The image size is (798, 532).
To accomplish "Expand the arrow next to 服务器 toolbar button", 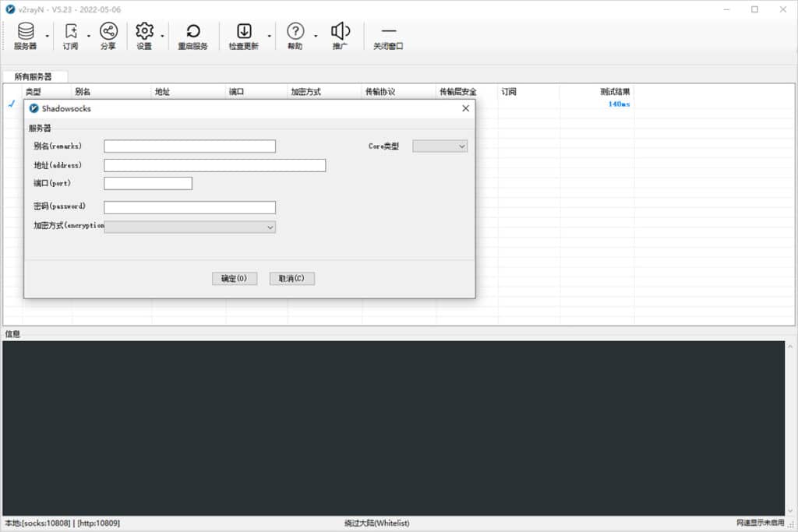I will click(x=48, y=36).
